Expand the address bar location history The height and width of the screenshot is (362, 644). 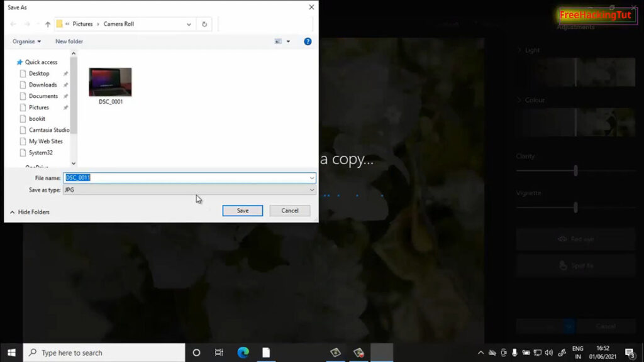point(189,25)
